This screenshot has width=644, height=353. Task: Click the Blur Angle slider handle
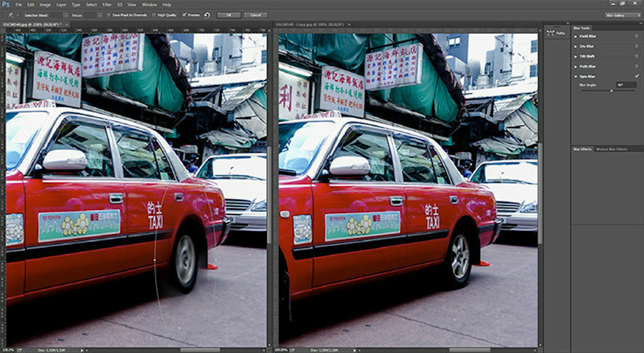(x=612, y=91)
